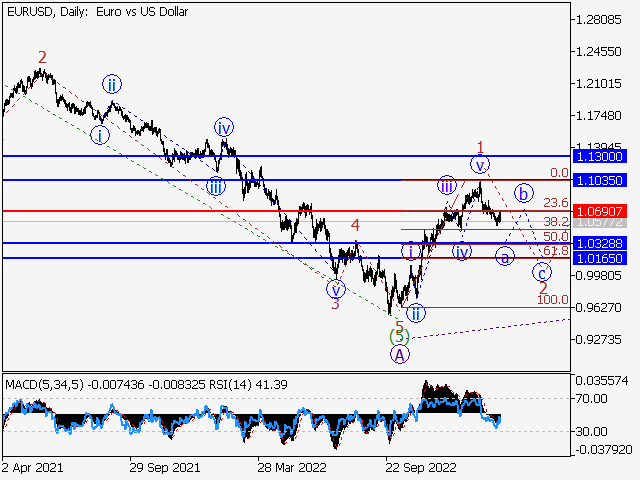Screen dimensions: 640x480
Task: Select the circled iii marker in the 2022 rally
Action: [447, 185]
